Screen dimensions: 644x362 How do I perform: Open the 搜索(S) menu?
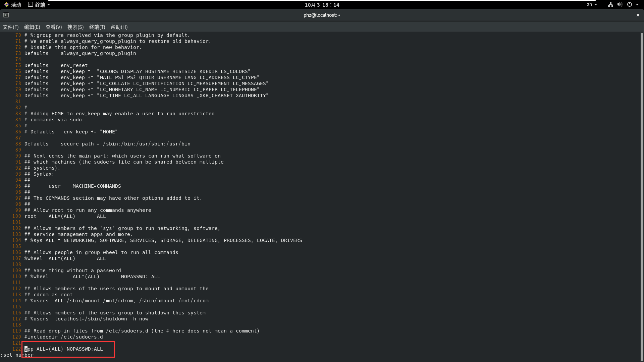(75, 27)
